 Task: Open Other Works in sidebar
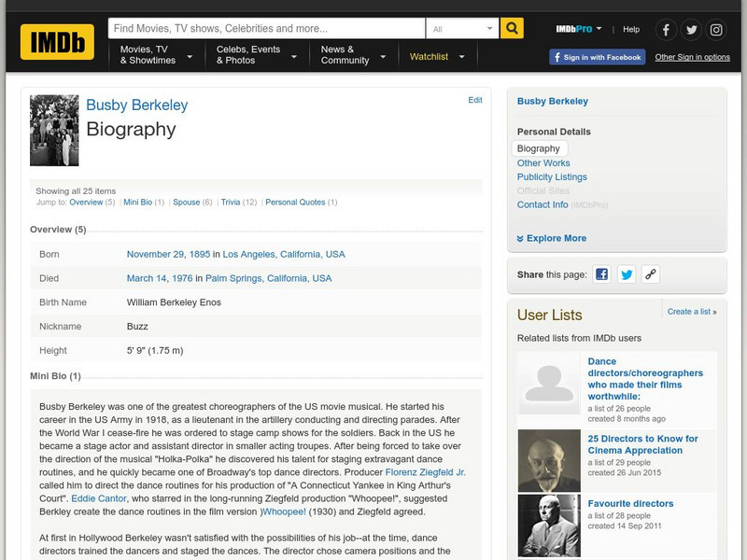click(543, 162)
